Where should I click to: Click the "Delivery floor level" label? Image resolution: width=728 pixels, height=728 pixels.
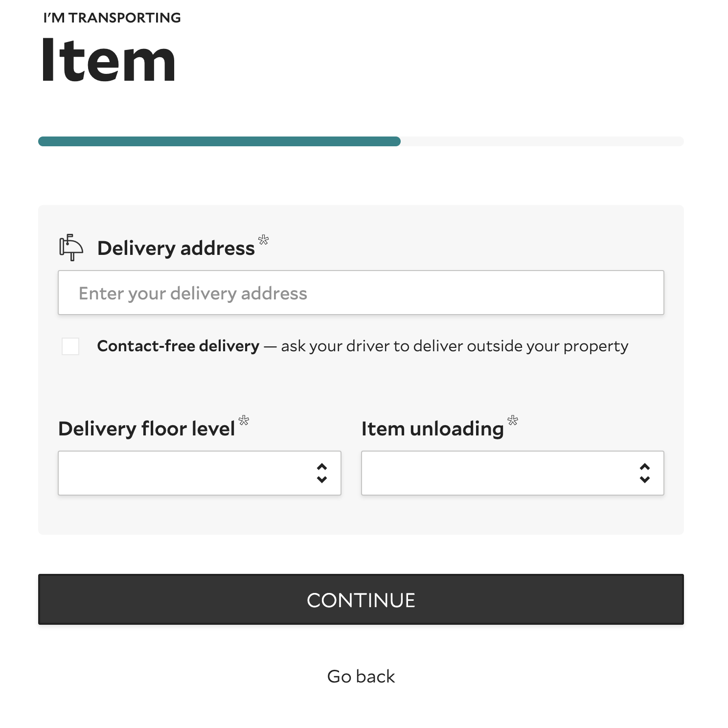147,429
